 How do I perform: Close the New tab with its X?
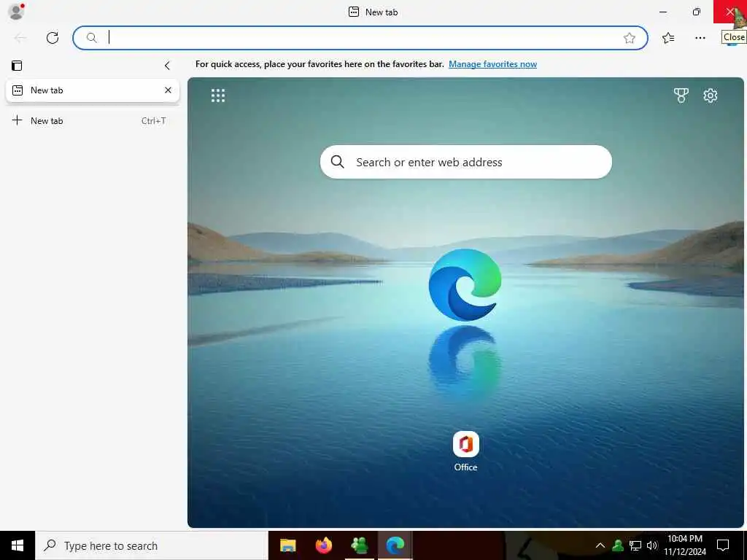[168, 90]
